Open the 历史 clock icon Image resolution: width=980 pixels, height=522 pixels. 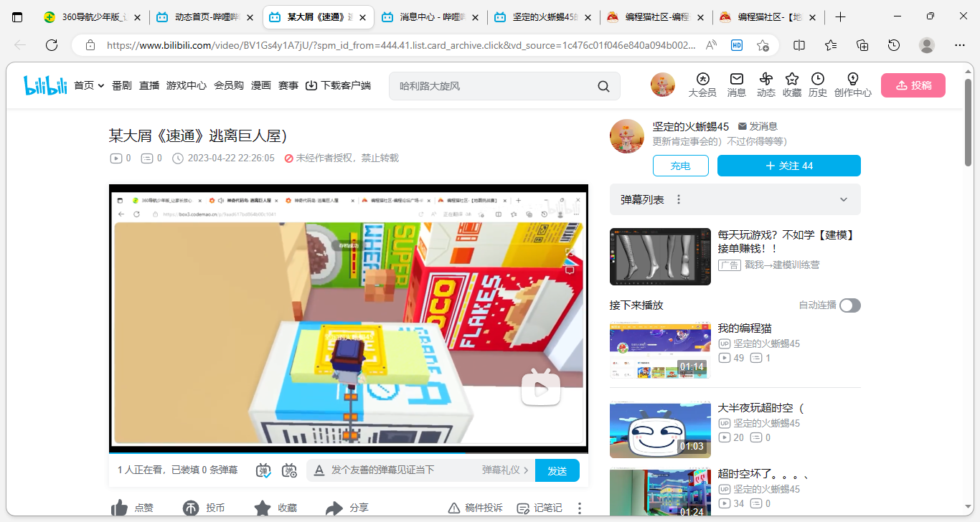(x=818, y=85)
